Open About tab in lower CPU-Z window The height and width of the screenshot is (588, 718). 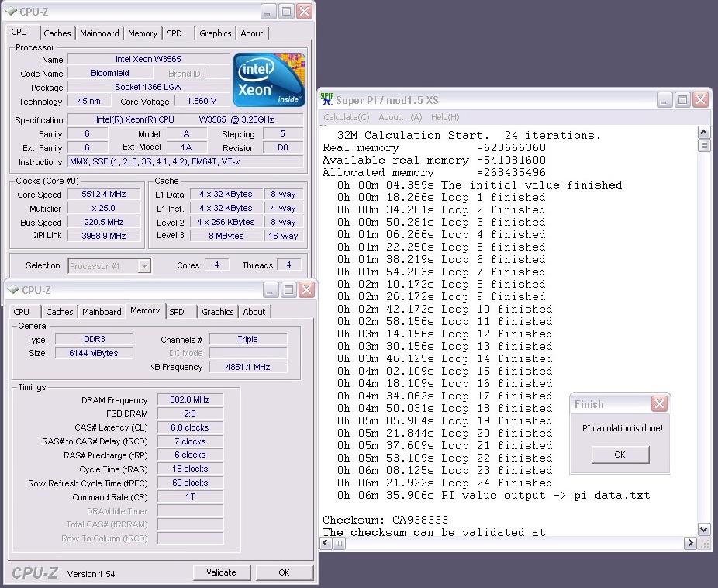pyautogui.click(x=254, y=312)
